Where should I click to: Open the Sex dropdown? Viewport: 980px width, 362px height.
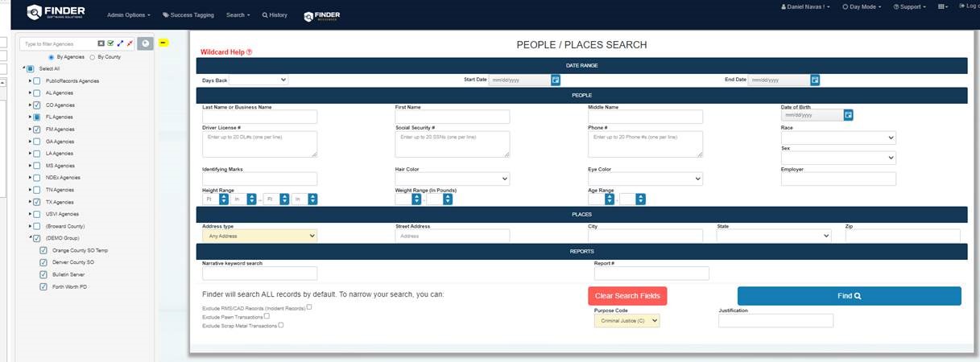tap(838, 158)
